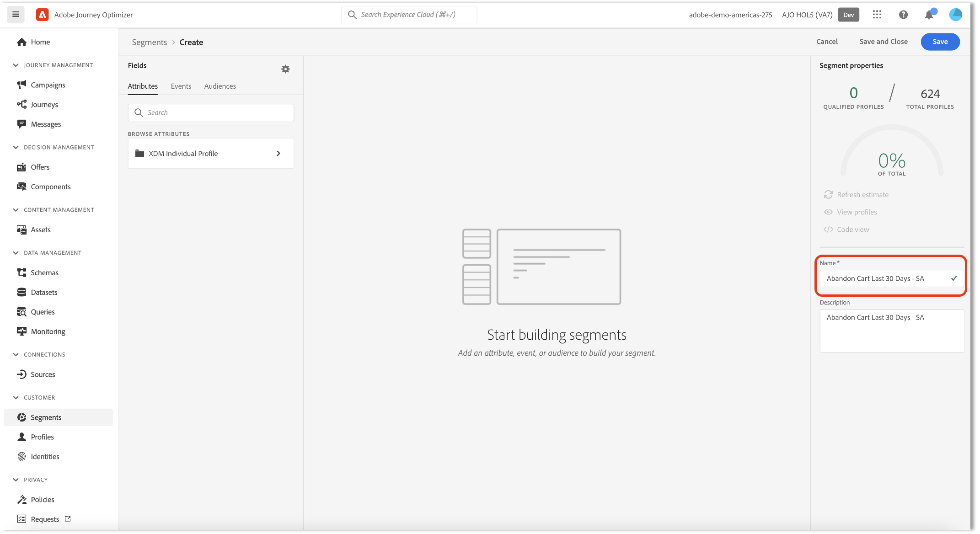Open Messages from sidebar
Image resolution: width=980 pixels, height=534 pixels.
pos(39,124)
